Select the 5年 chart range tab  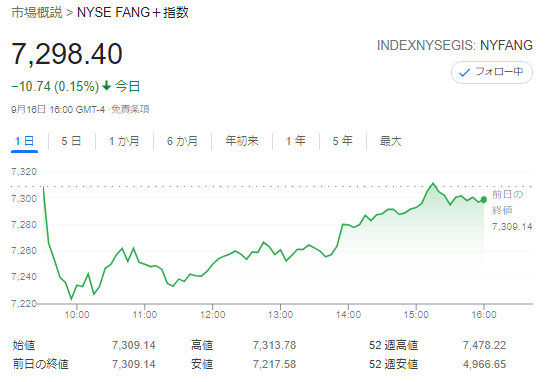[x=343, y=141]
